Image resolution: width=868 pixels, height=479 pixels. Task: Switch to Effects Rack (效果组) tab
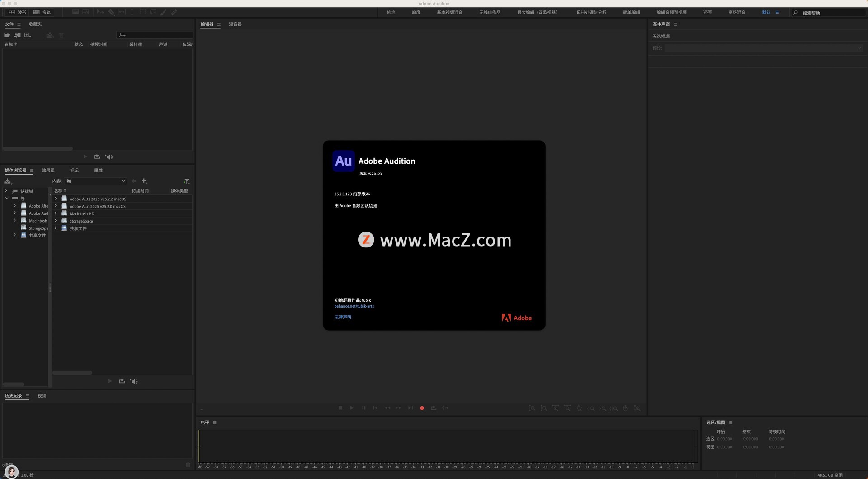[x=48, y=171]
